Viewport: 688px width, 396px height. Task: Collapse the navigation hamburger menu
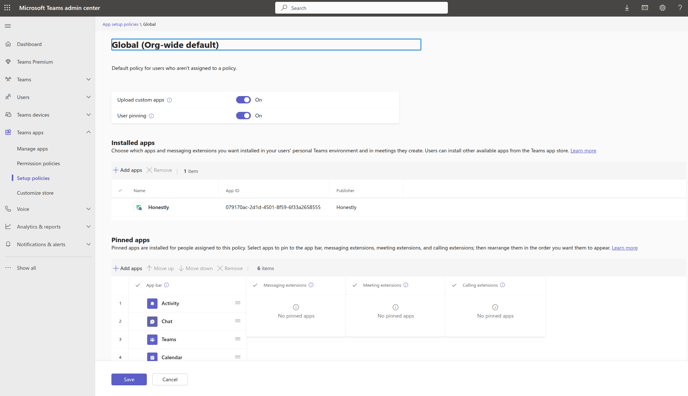[x=7, y=26]
